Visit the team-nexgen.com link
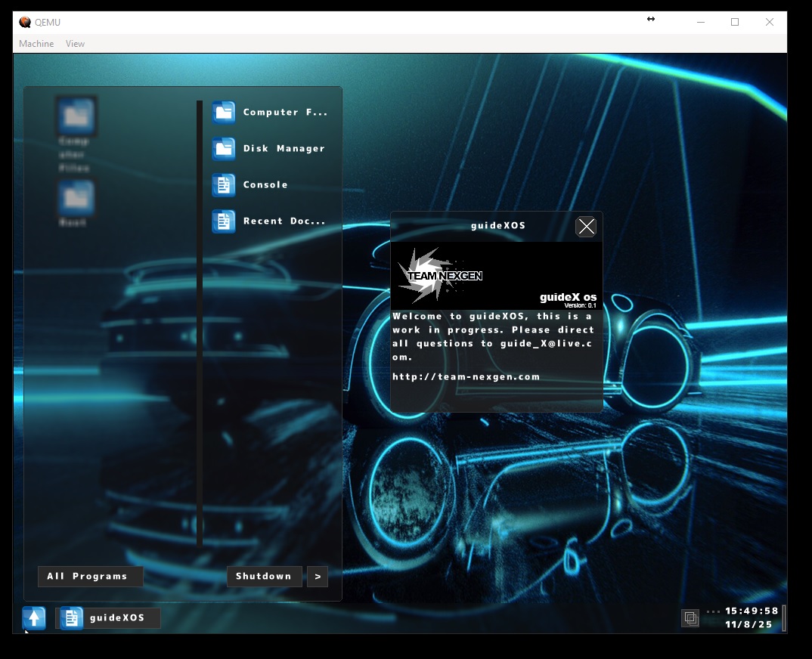This screenshot has height=659, width=812. pyautogui.click(x=465, y=376)
